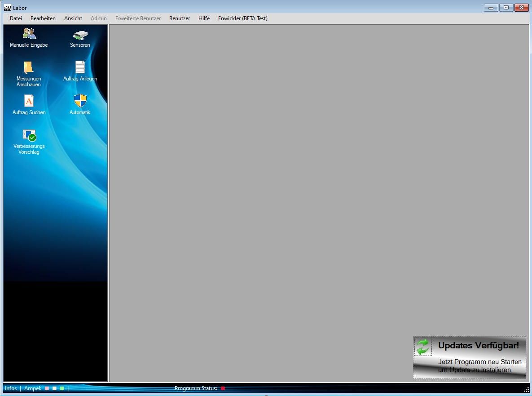
Task: Maximize the Labor window
Action: click(506, 8)
